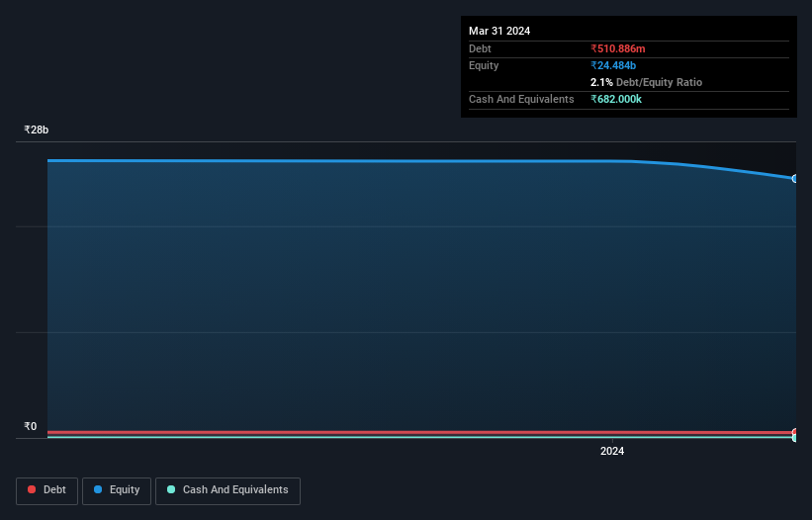Click the Equity line endpoint marker
Image resolution: width=812 pixels, height=520 pixels.
tap(795, 179)
